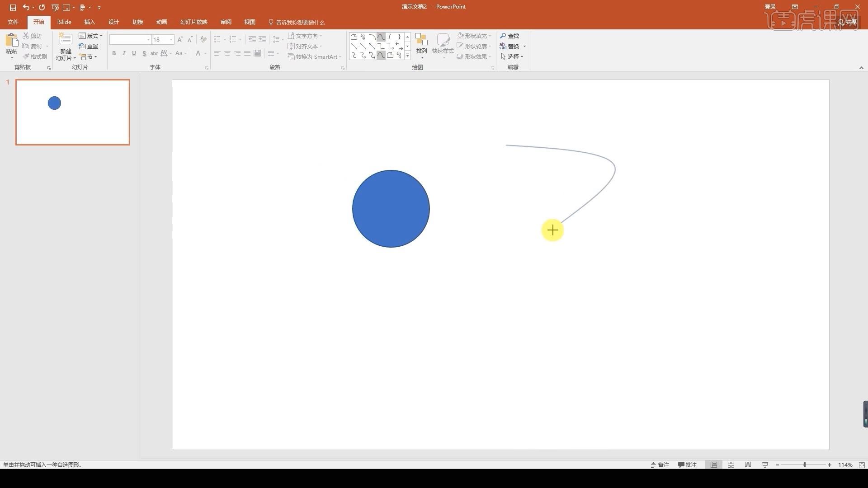The width and height of the screenshot is (868, 488).
Task: Click fit slide to window icon
Action: [862, 465]
